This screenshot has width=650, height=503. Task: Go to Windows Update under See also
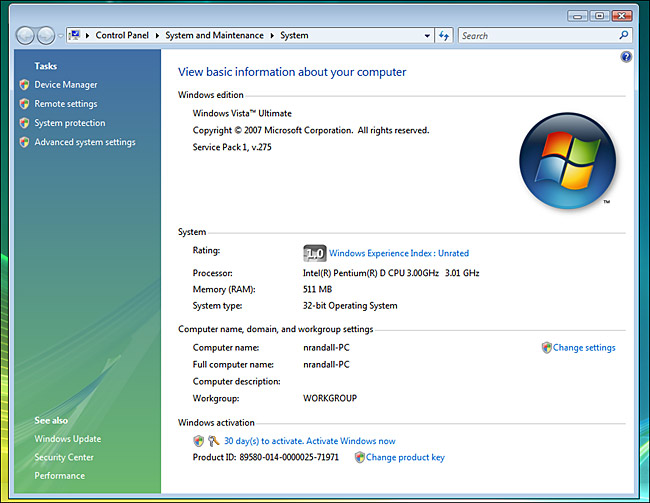coord(68,439)
